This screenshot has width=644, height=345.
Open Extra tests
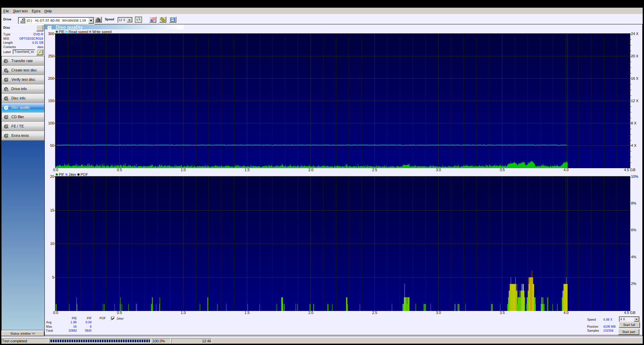tap(23, 136)
